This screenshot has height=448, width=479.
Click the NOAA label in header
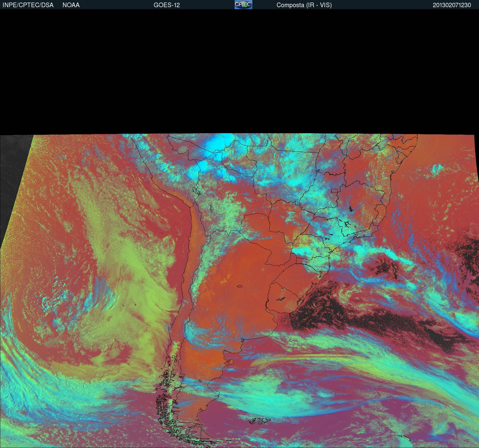(x=71, y=5)
